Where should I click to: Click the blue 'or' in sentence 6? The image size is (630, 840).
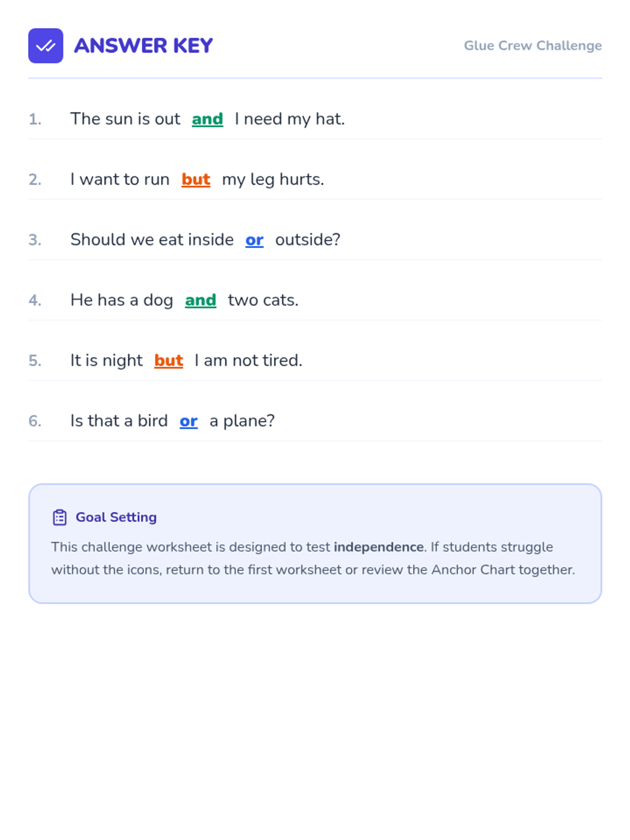coord(188,421)
